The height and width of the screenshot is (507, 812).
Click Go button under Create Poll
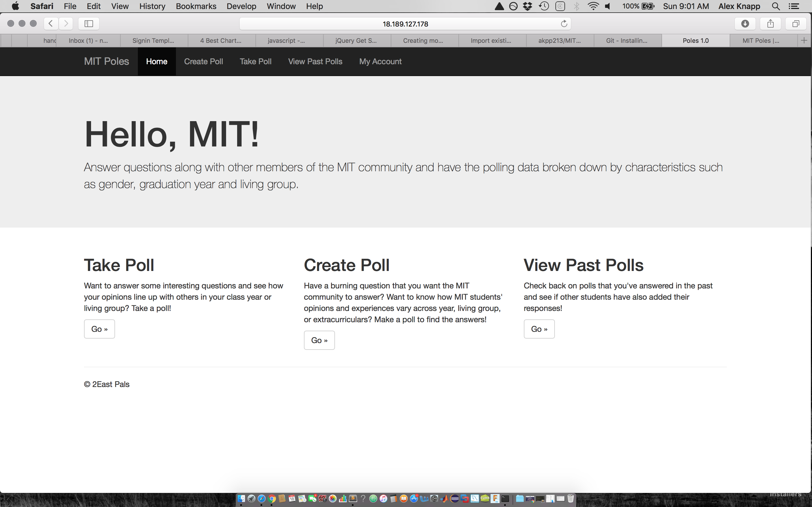point(319,340)
